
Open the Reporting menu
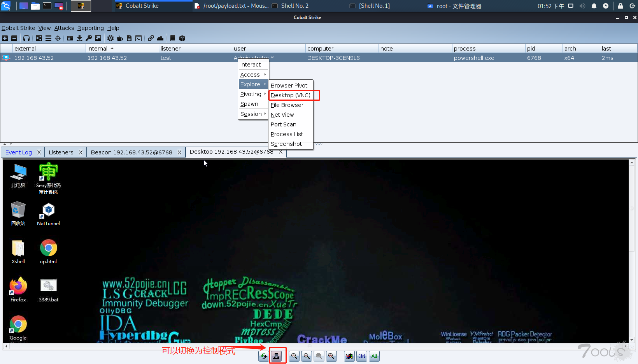tap(91, 28)
